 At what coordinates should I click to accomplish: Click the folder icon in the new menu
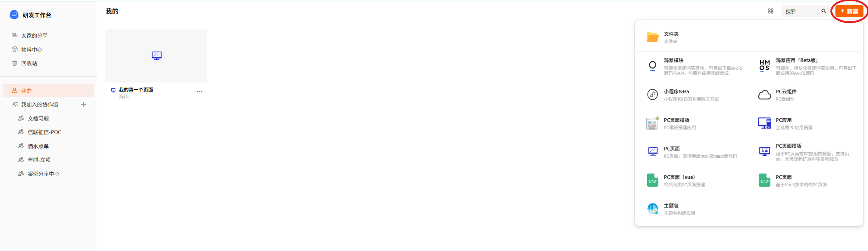(652, 37)
